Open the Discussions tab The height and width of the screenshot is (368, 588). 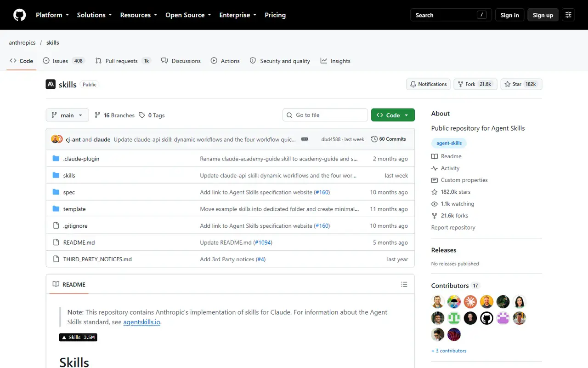[x=181, y=61]
